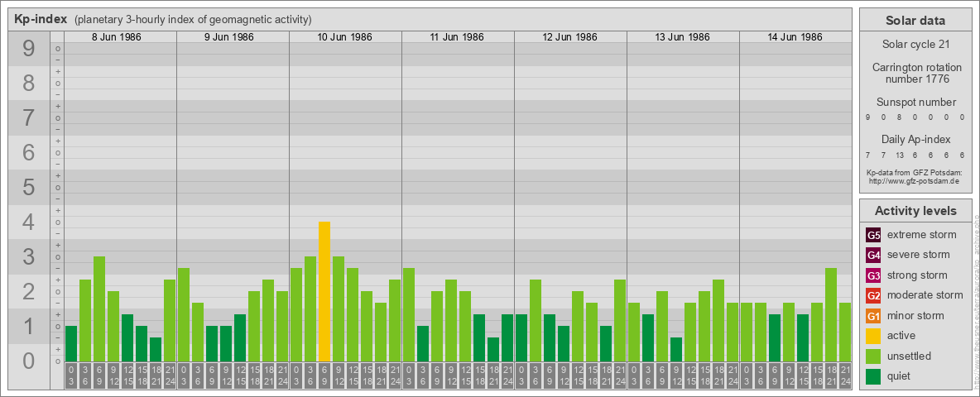Viewport: 980px width, 397px height.
Task: Click the G4 severe storm legend icon
Action: coord(873,255)
